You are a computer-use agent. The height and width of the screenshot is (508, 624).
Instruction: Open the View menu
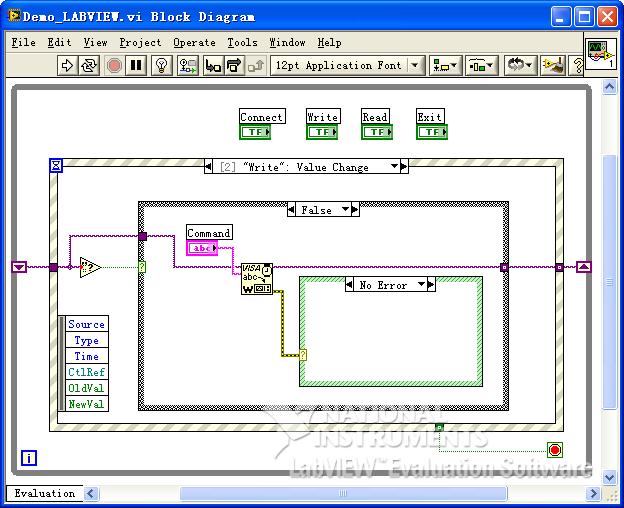(95, 42)
